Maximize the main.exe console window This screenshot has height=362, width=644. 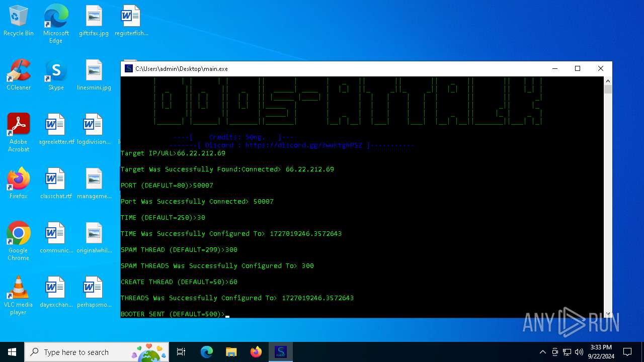(x=578, y=68)
